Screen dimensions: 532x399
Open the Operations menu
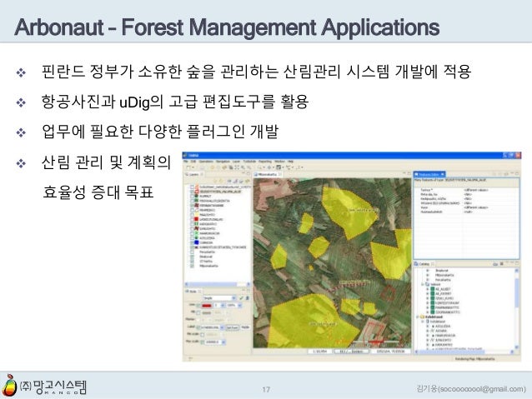[206, 162]
